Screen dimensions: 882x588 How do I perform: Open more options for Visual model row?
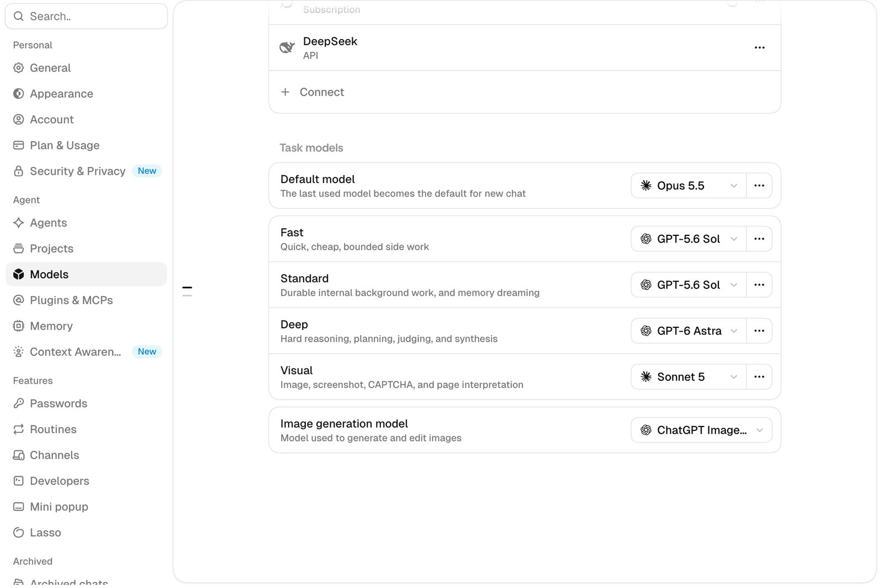[x=759, y=377]
